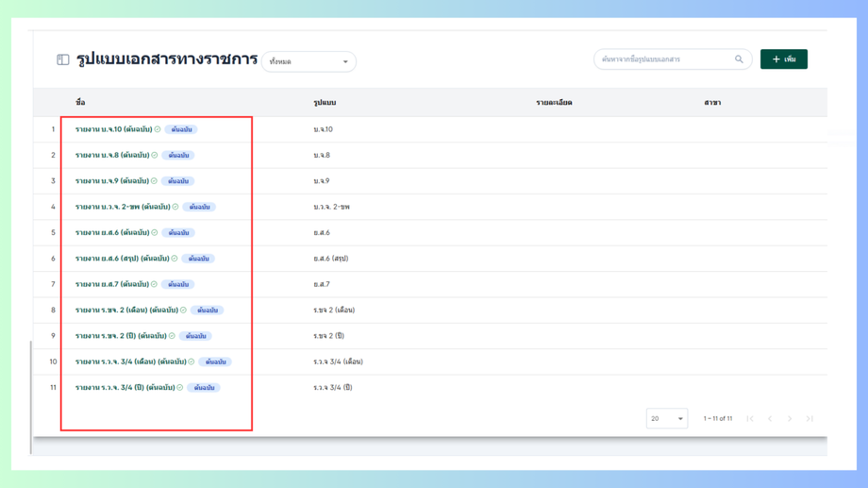868x488 pixels.
Task: Click the ชื่อ column header
Action: pyautogui.click(x=80, y=103)
